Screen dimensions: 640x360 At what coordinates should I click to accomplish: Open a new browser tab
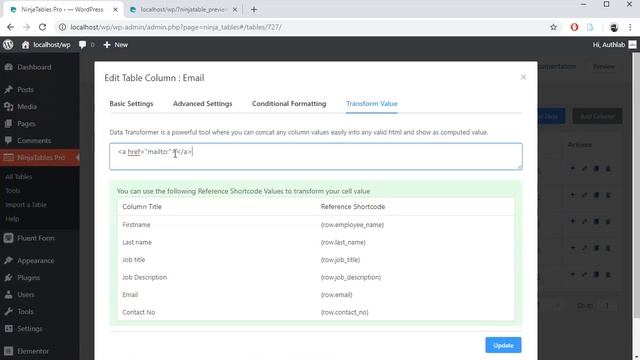254,9
